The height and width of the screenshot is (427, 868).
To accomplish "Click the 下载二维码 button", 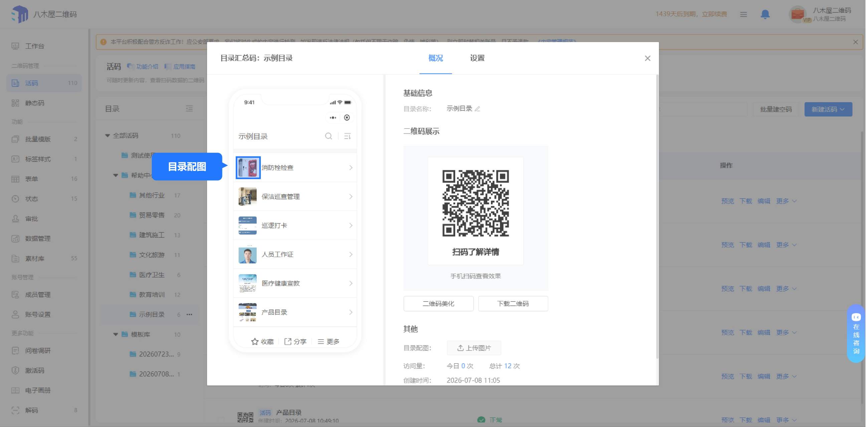I will click(513, 304).
